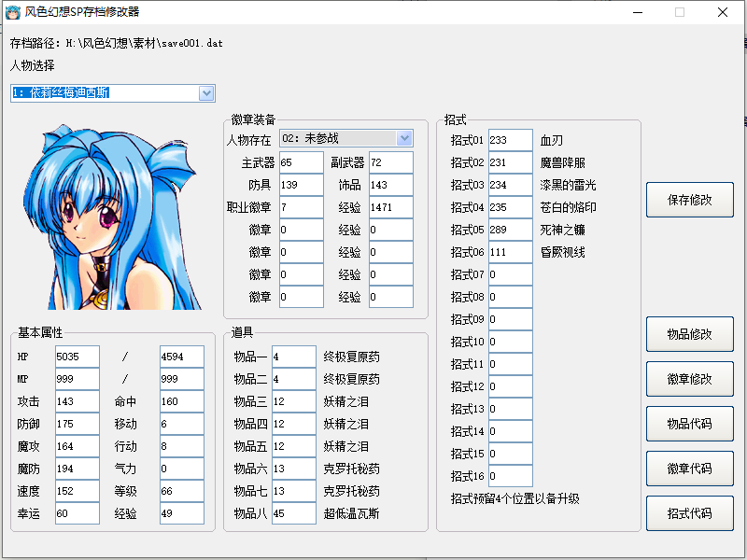Click the 徽章修改 badge edit button
Viewport: 747px width, 560px height.
click(689, 379)
